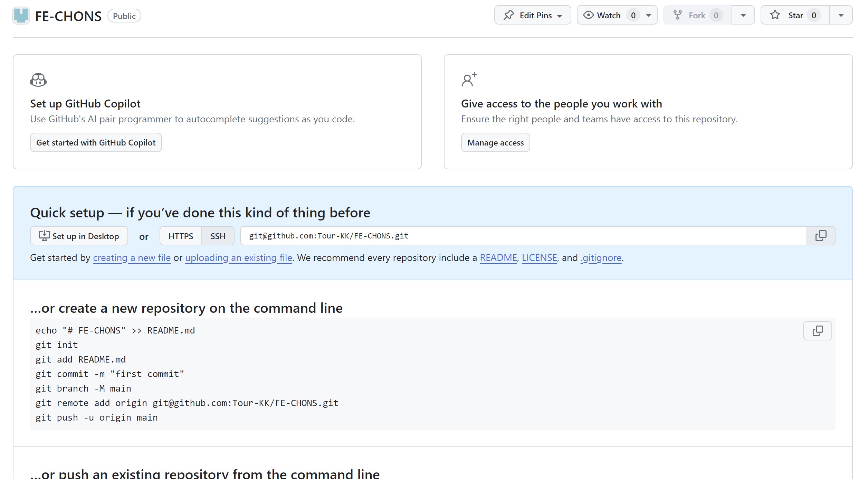The height and width of the screenshot is (479, 868).
Task: Open the creating a new file link
Action: click(132, 258)
